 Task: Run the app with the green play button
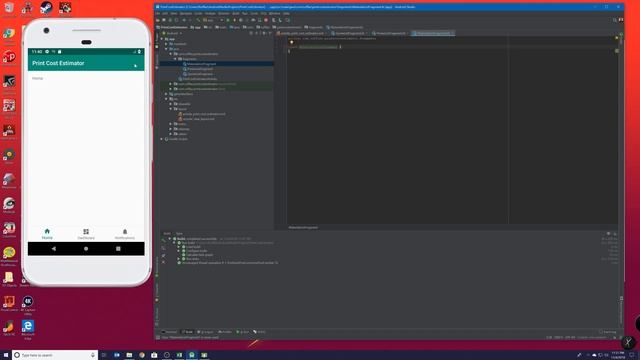coord(228,20)
